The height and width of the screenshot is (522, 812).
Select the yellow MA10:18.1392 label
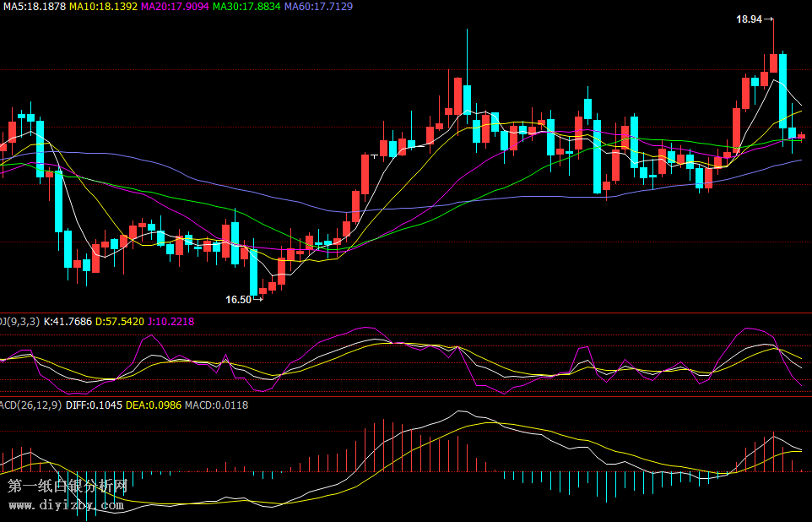click(x=104, y=7)
